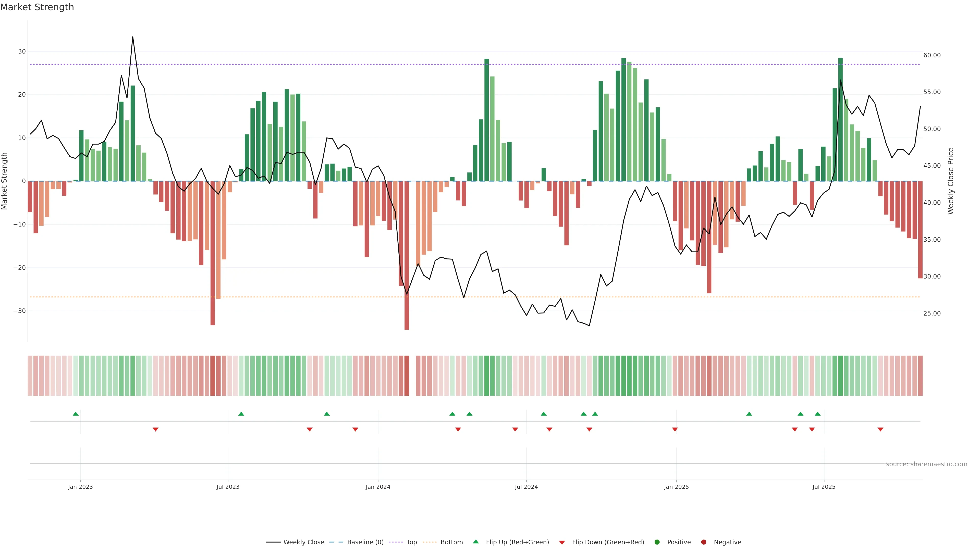Click the Weekly Close Price axis title
Viewport: 980px width, 551px height.
(x=951, y=181)
